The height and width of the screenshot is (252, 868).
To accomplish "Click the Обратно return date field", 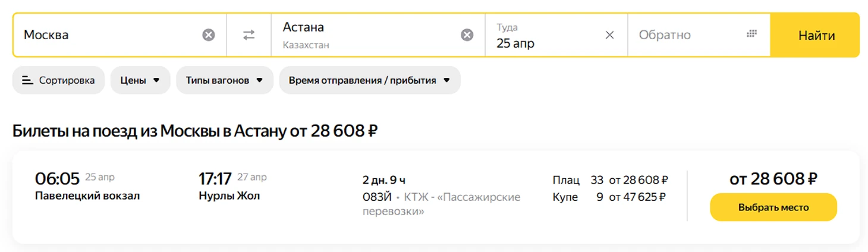I will 684,35.
